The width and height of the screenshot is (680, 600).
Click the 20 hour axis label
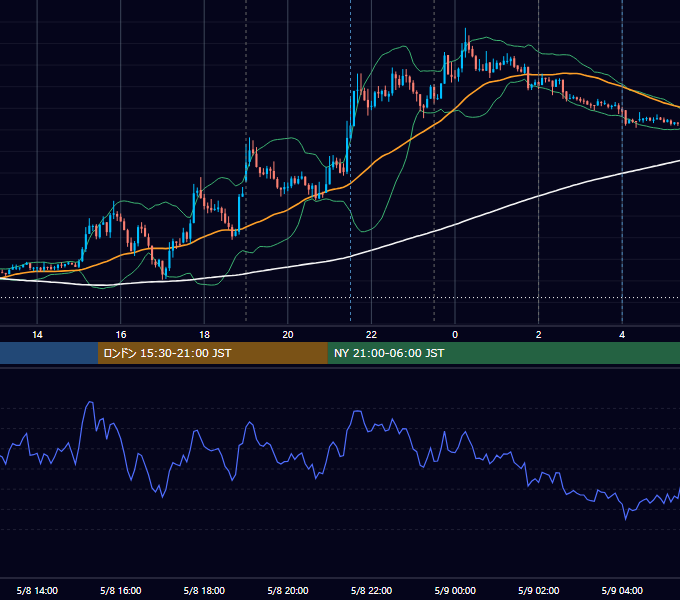pyautogui.click(x=288, y=335)
